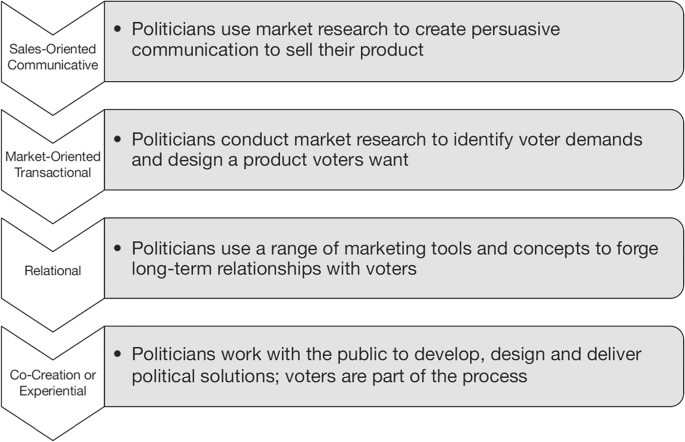Viewport: 685px width, 442px height.
Task: Click the downward arrow tip below Market-Oriented
Action: (53, 220)
